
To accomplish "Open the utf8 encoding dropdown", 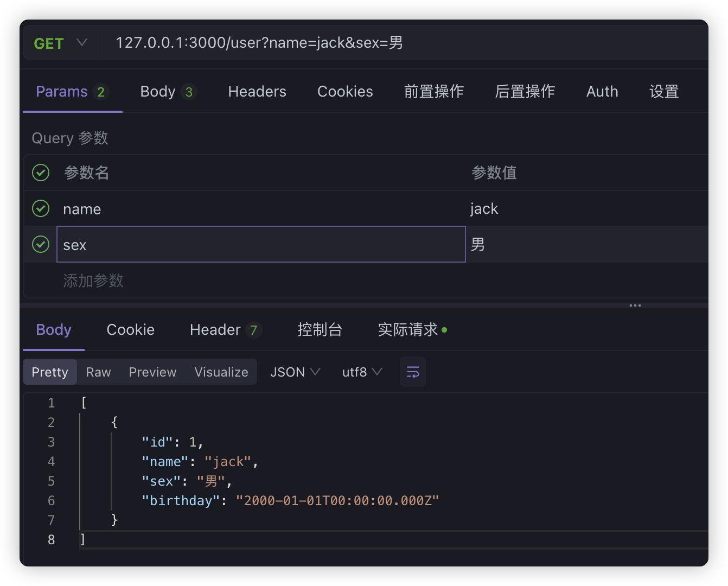I will click(361, 372).
